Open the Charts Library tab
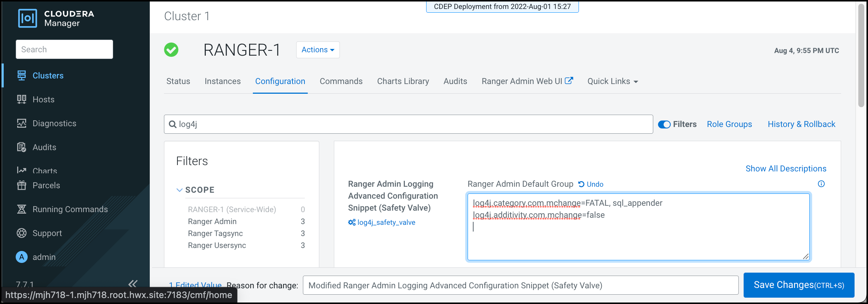Screen dimensions: 868x304 [403, 81]
